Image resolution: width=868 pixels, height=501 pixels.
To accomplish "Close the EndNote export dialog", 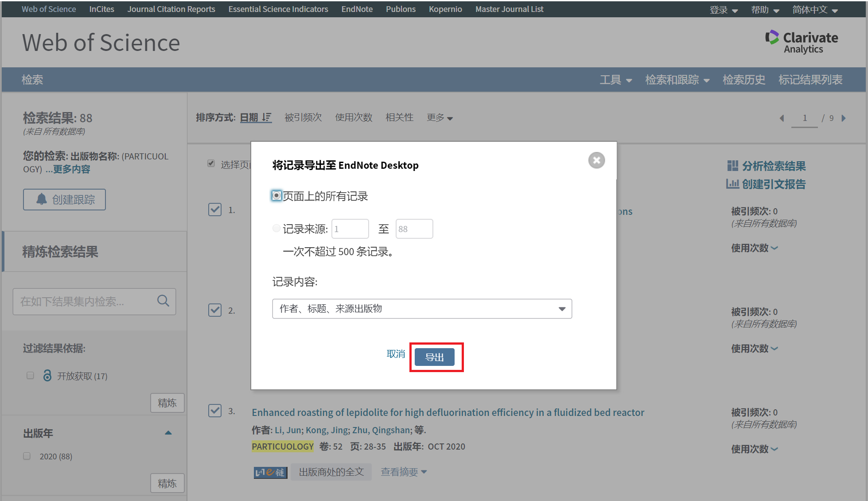I will coord(596,160).
